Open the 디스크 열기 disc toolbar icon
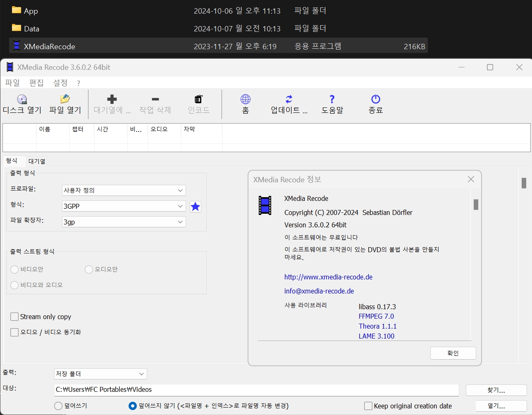 click(22, 99)
